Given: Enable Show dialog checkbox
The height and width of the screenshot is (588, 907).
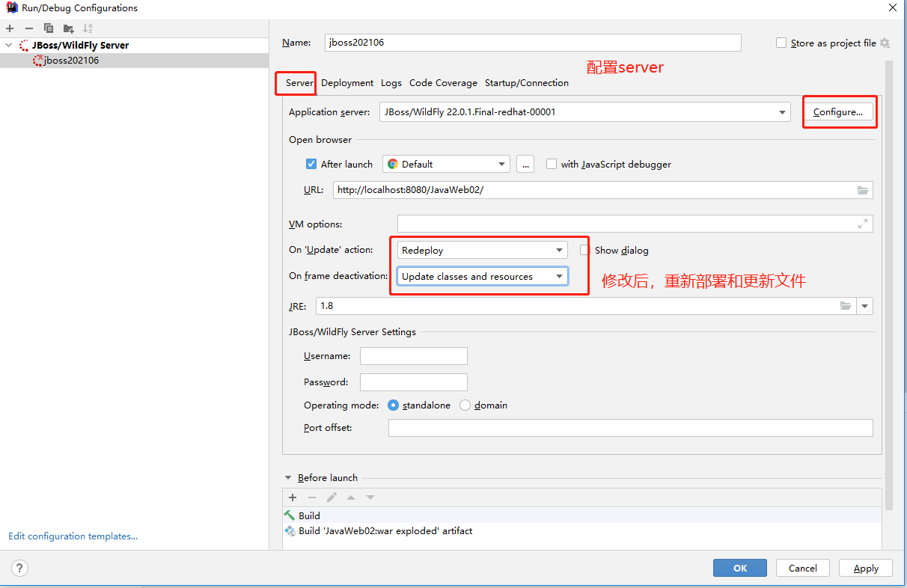Looking at the screenshot, I should (585, 250).
